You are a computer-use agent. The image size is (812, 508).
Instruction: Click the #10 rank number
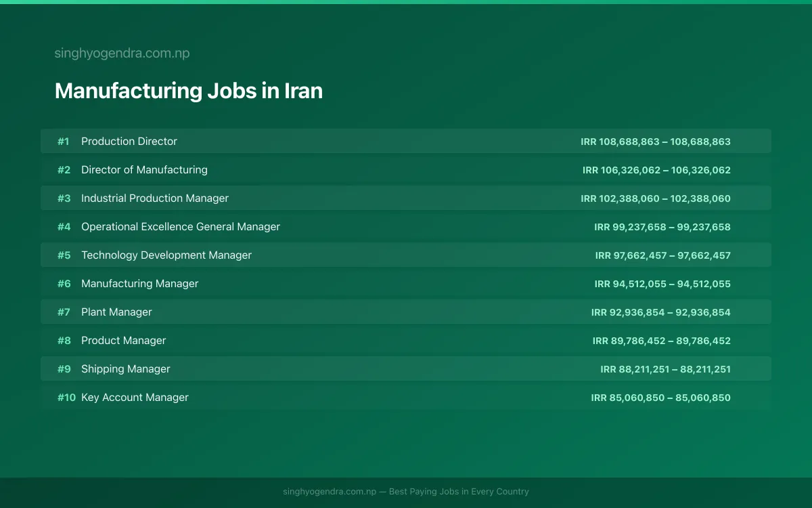pos(66,398)
